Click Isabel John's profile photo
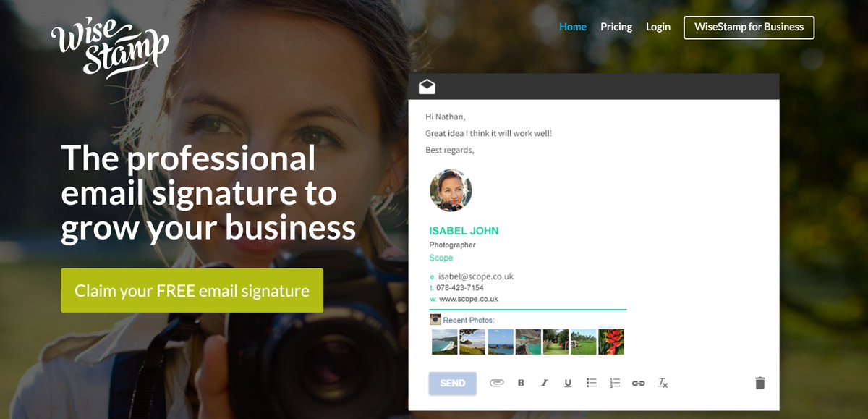Screen dimensions: 868x419 (x=451, y=190)
